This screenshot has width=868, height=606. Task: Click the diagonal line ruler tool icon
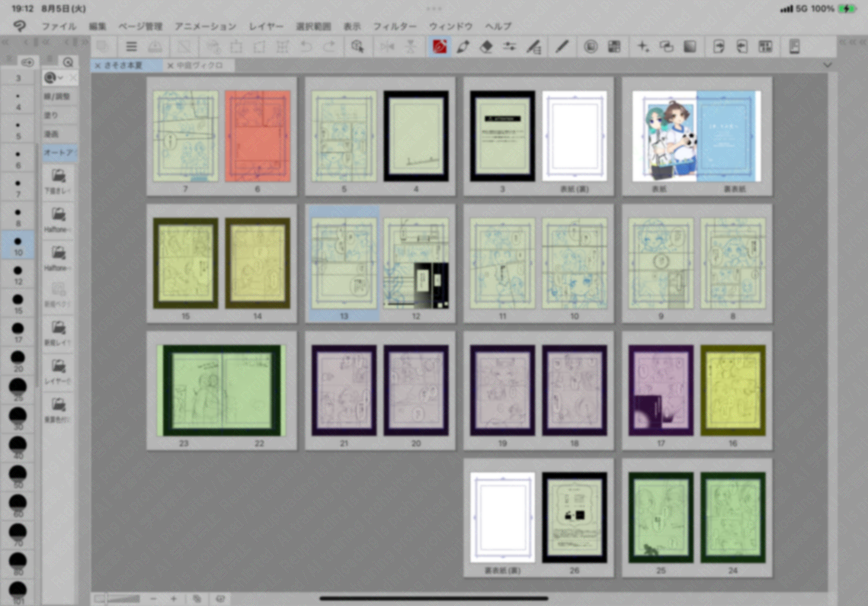[563, 47]
